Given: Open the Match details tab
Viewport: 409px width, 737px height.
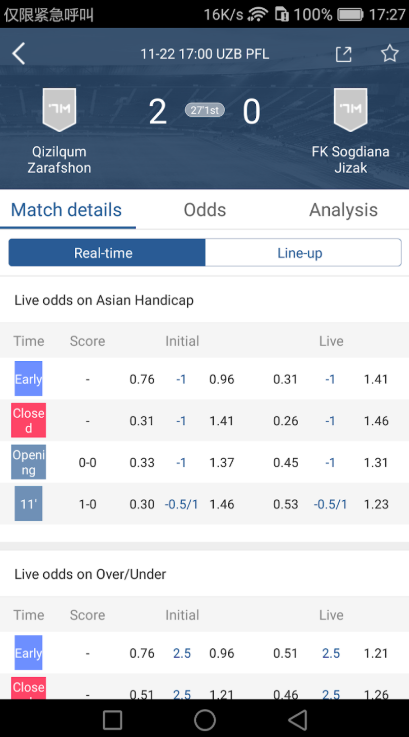Looking at the screenshot, I should pyautogui.click(x=66, y=210).
